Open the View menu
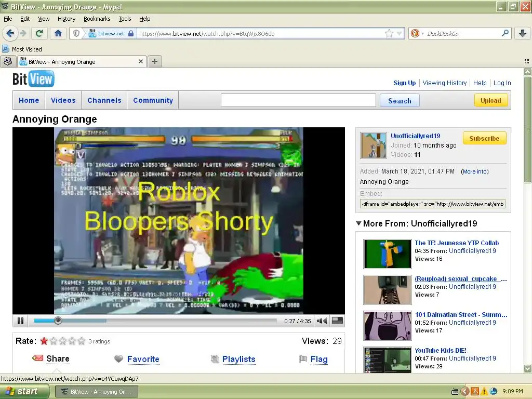This screenshot has height=399, width=532. pyautogui.click(x=44, y=19)
